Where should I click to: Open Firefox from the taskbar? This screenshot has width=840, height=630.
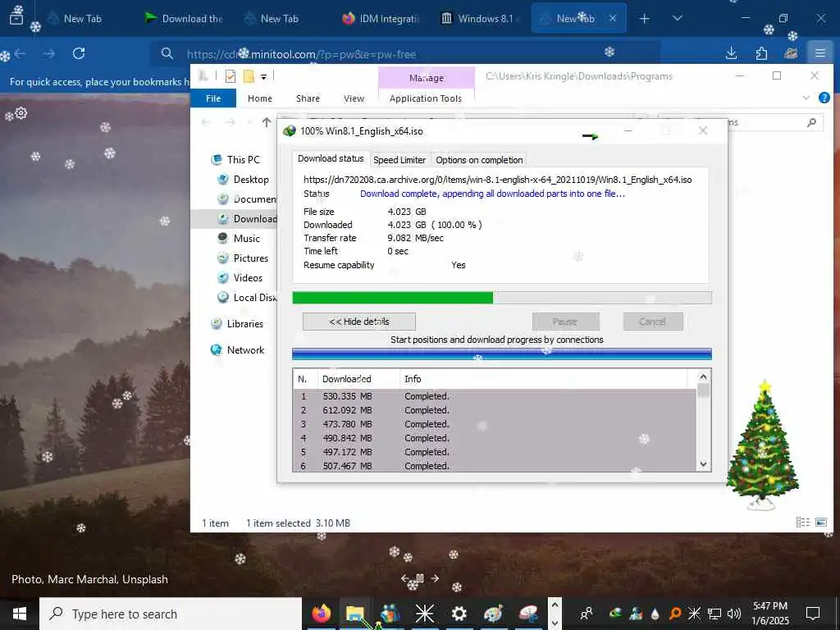point(322,614)
